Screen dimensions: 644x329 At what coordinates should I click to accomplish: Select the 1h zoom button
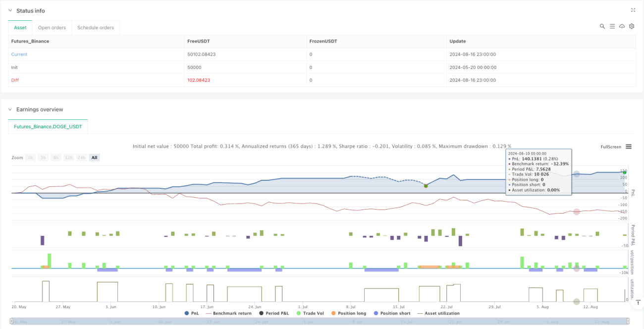(x=31, y=158)
